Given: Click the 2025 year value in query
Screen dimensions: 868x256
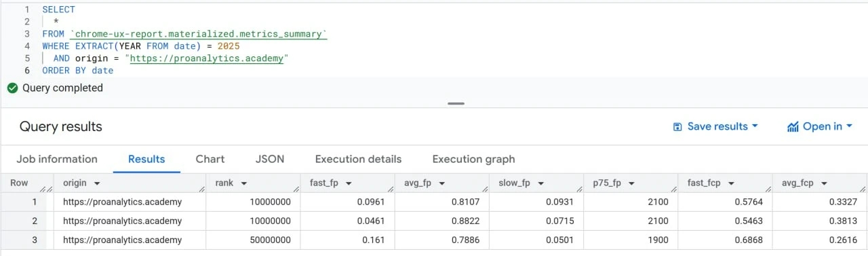Looking at the screenshot, I should coord(229,46).
